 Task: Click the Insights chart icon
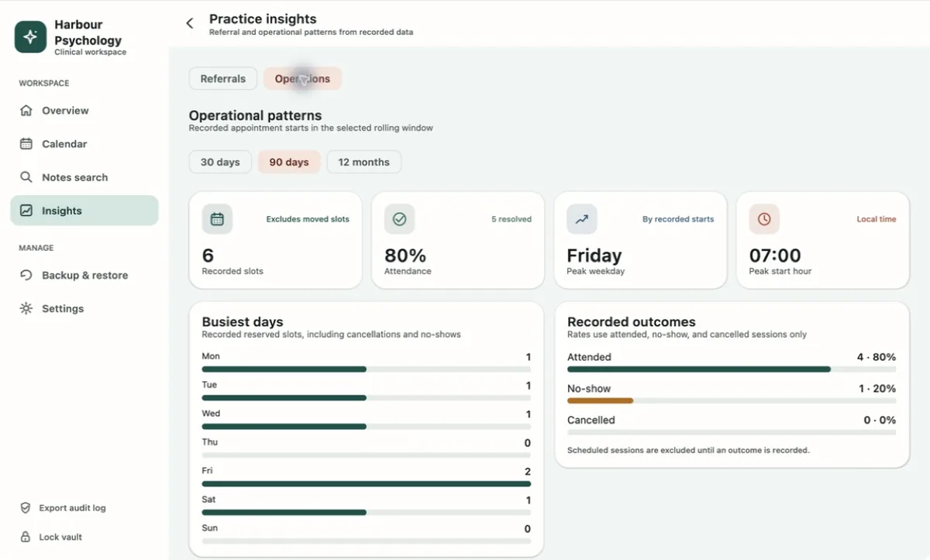(x=26, y=211)
